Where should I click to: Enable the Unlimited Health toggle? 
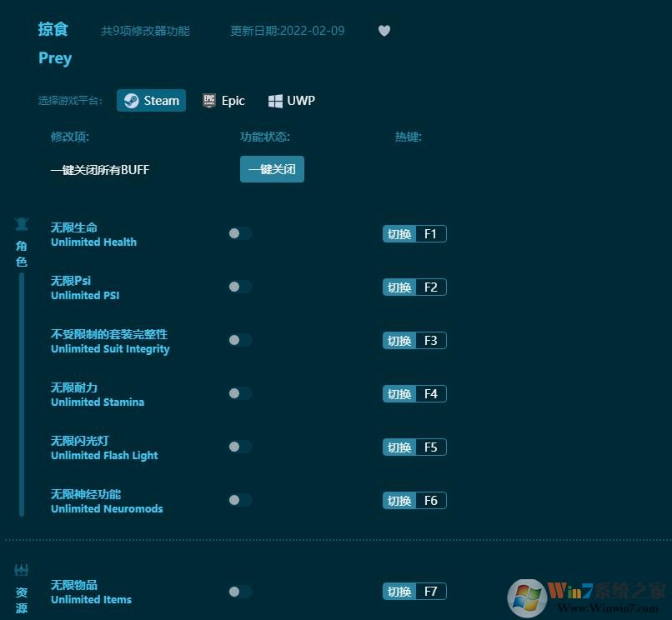pos(239,233)
